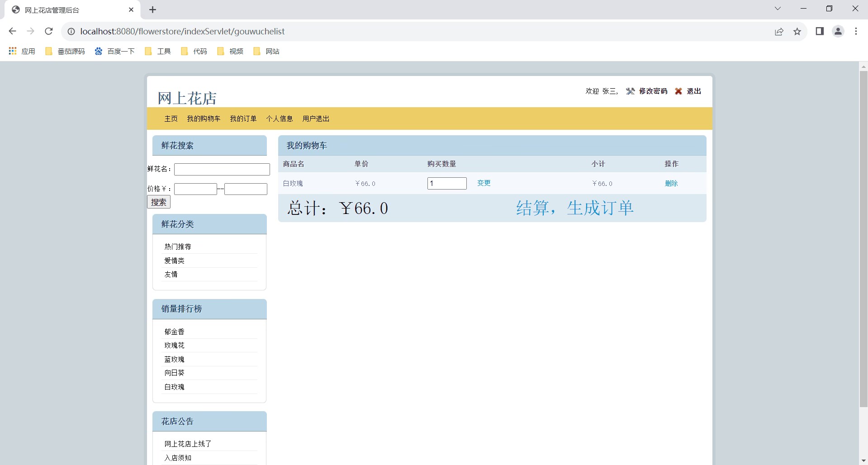Select 郁金香 in sales ranking
Screen dimensions: 868x465
coord(175,332)
